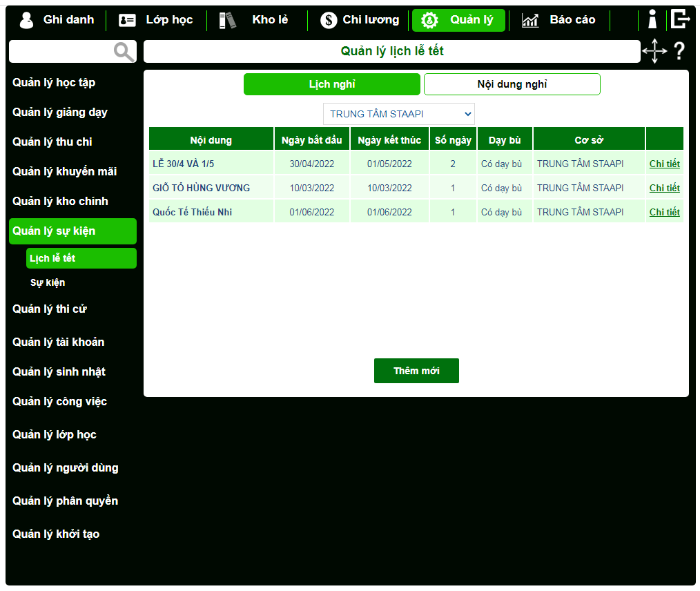Expand Quản lý học tập sidebar section
Screen dimensions: 700x591
54,83
